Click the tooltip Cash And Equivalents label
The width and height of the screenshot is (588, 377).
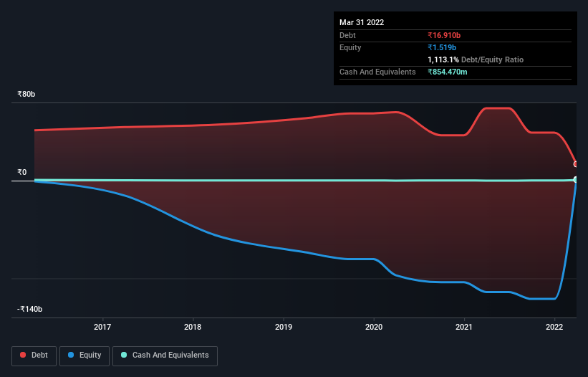pos(377,72)
